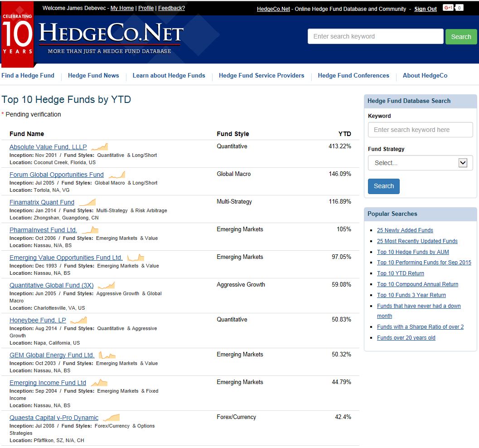Click the HedgeCo.Net 10 years logo

pos(17,34)
